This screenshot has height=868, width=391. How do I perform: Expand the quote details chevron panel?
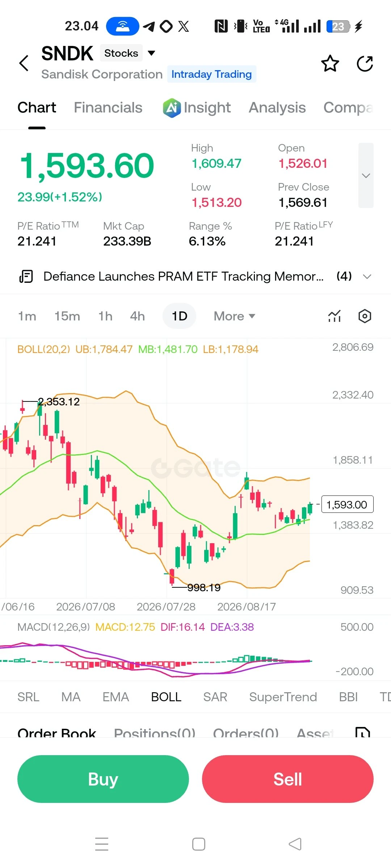pyautogui.click(x=366, y=175)
